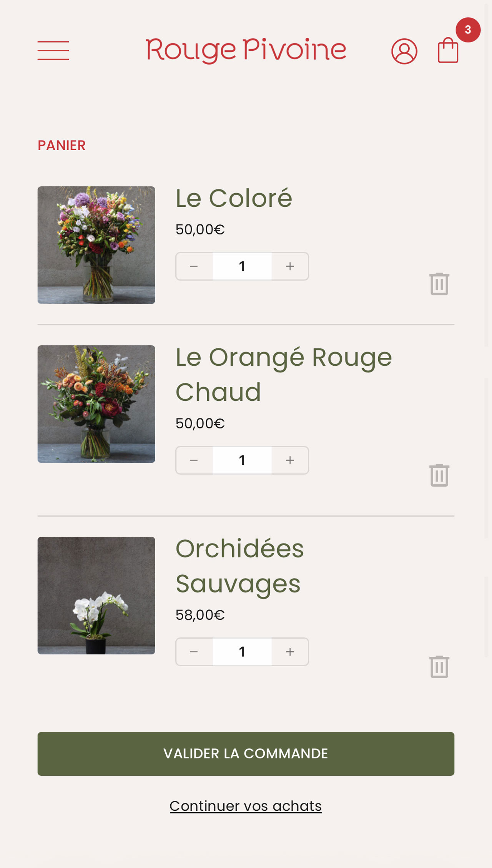The image size is (492, 868).
Task: Decrease Orchidées Sauvages quantity with minus
Action: point(194,652)
